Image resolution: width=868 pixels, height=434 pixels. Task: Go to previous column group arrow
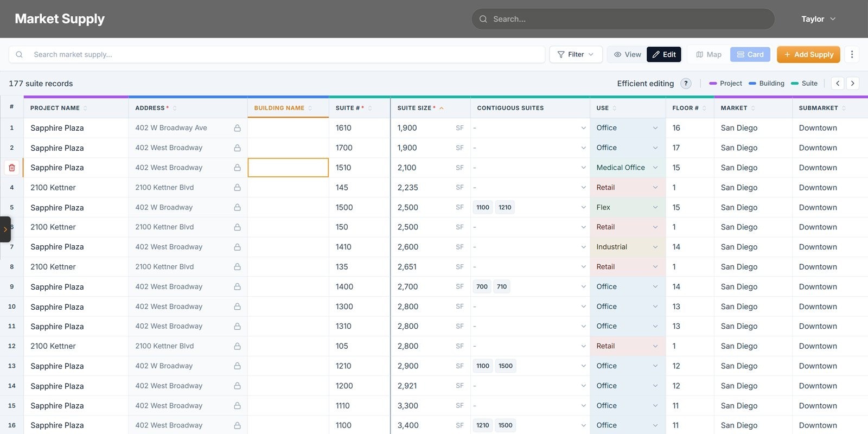838,84
